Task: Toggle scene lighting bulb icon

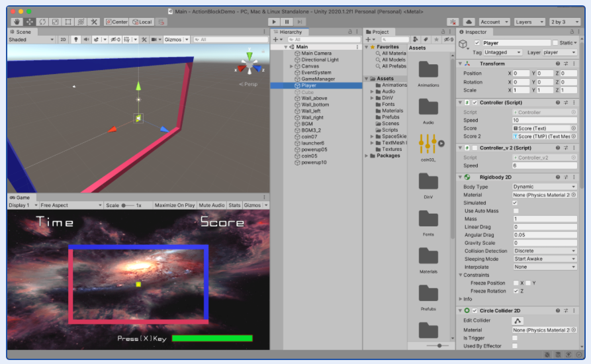Action: (x=76, y=40)
